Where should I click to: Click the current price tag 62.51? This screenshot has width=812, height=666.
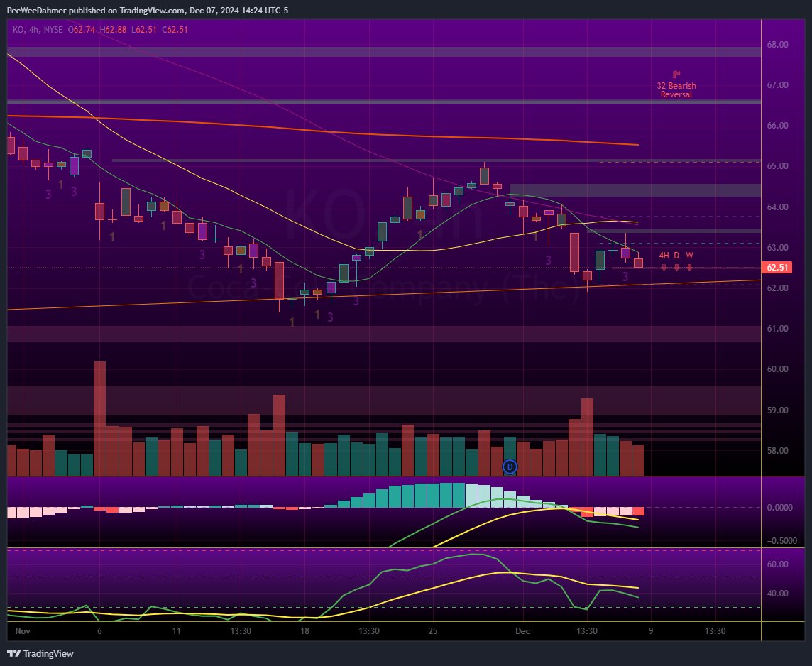(x=777, y=267)
